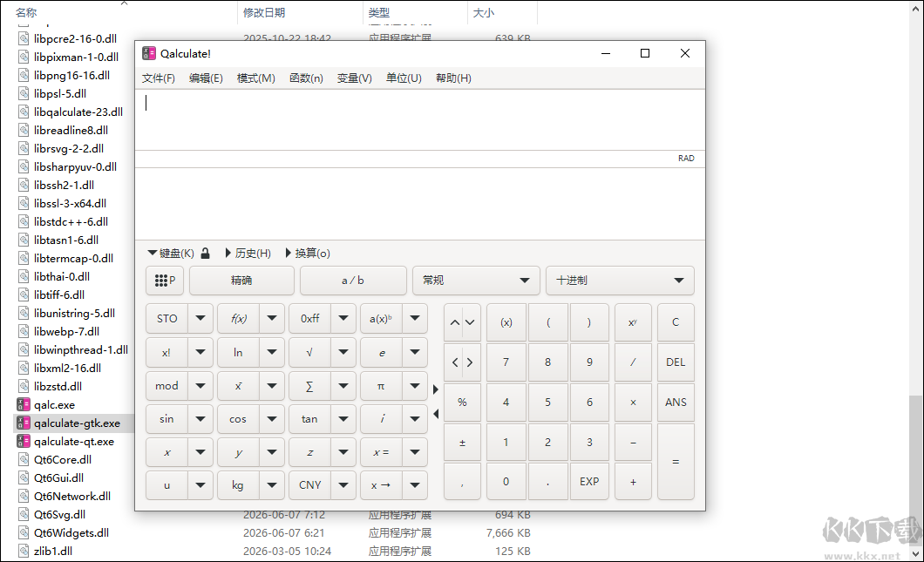Click the f(x) functions button
Viewport: 924px width, 562px height.
point(238,319)
